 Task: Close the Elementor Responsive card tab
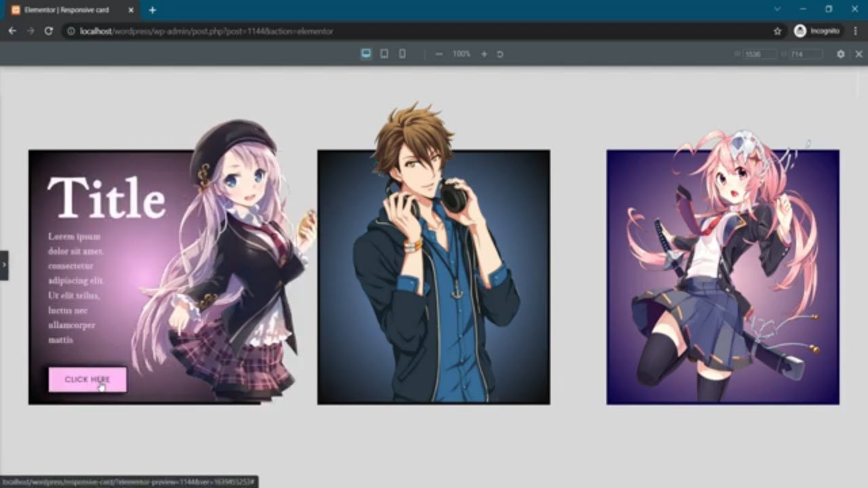coord(131,10)
